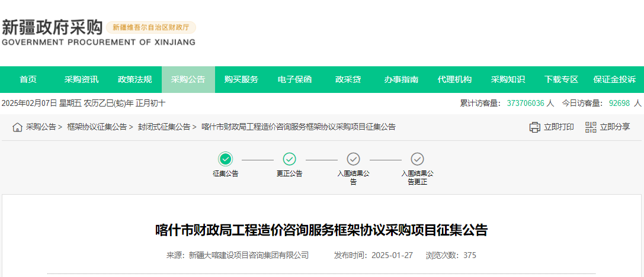Click the printer icon for 立即打印

534,127
